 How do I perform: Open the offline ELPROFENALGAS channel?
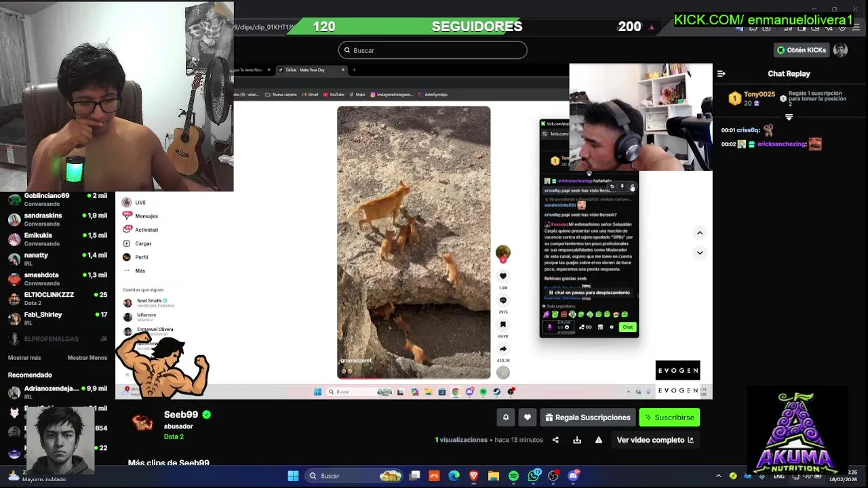(x=57, y=338)
